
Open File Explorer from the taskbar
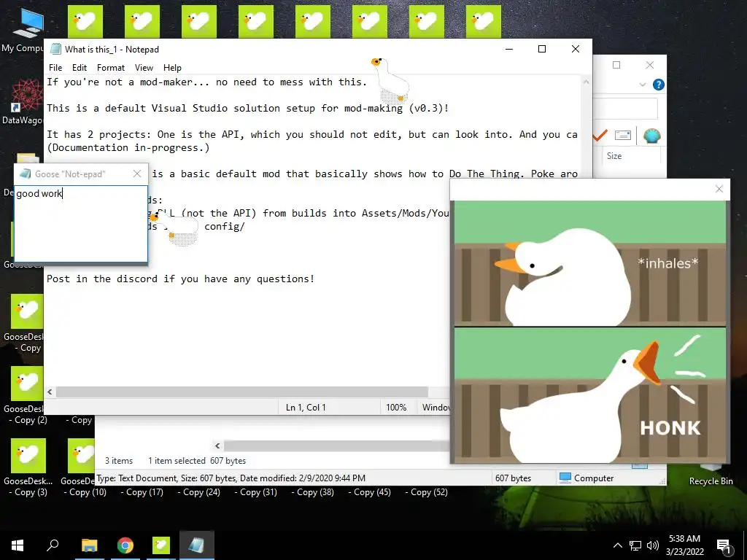pyautogui.click(x=89, y=545)
